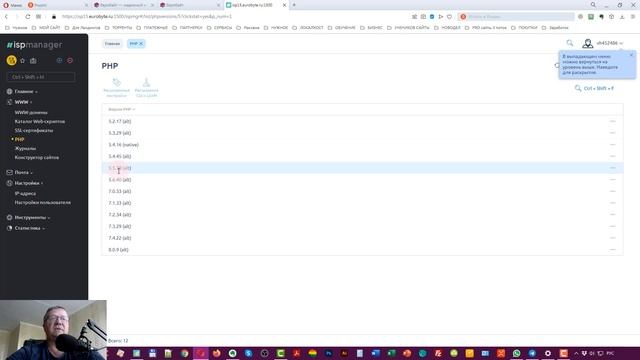Select PHP version 7.1.33 (alt) row

[362, 203]
